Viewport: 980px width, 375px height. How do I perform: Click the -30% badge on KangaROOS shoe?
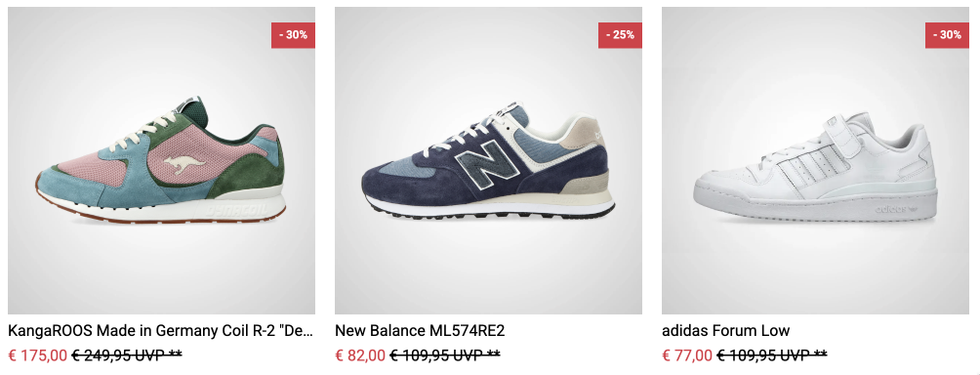[293, 35]
